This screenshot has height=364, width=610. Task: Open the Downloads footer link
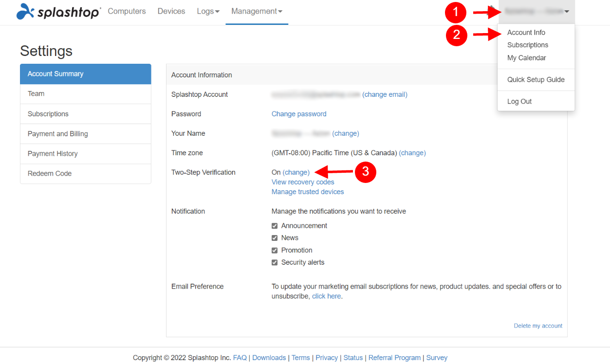(269, 358)
